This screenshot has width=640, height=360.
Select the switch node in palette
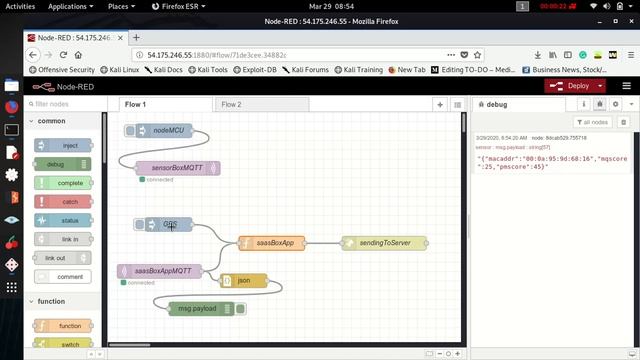point(63,344)
